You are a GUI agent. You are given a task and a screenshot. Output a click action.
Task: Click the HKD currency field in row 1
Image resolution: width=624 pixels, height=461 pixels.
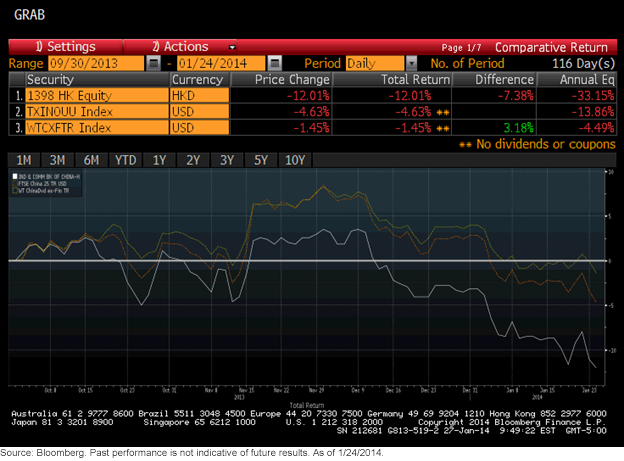[200, 96]
